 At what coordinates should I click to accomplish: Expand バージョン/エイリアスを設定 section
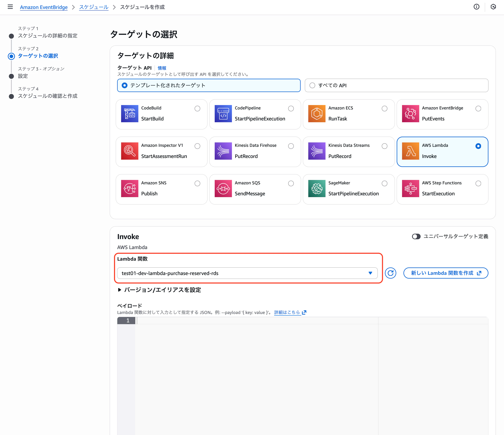click(x=160, y=290)
